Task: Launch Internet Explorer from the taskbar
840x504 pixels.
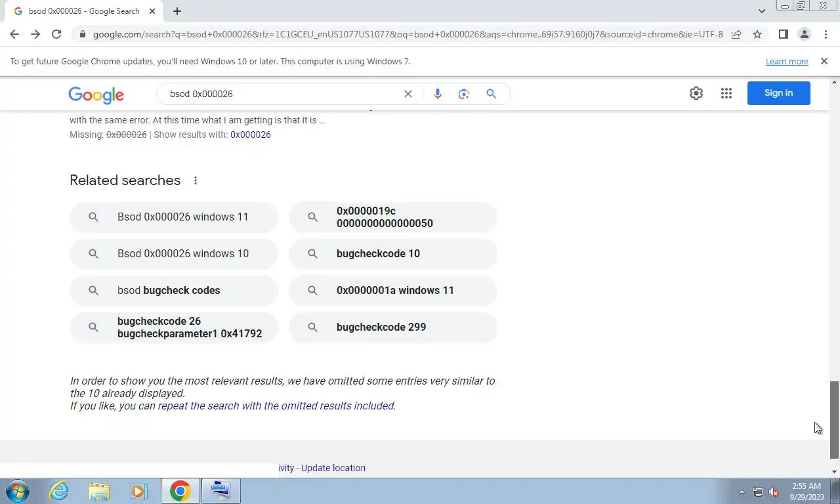Action: tap(59, 491)
